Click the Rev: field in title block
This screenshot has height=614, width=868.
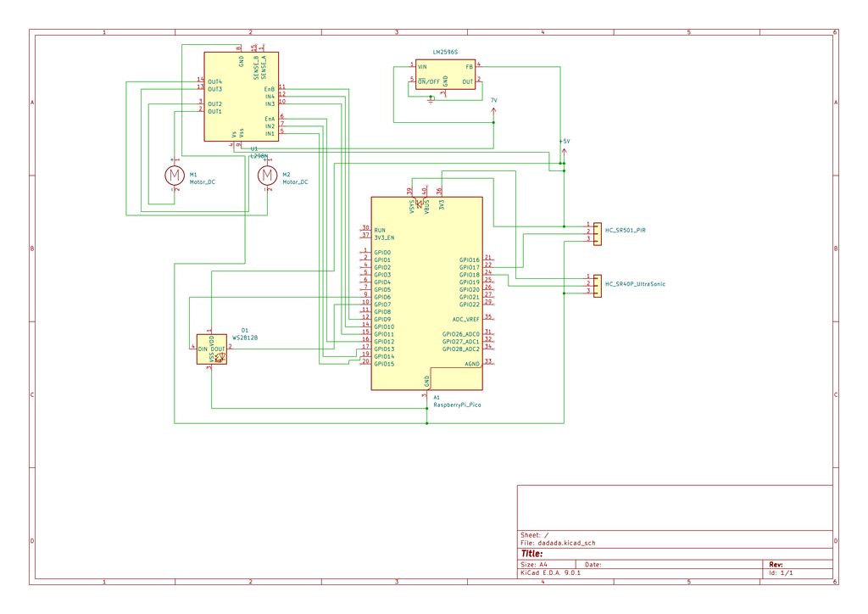click(x=776, y=565)
